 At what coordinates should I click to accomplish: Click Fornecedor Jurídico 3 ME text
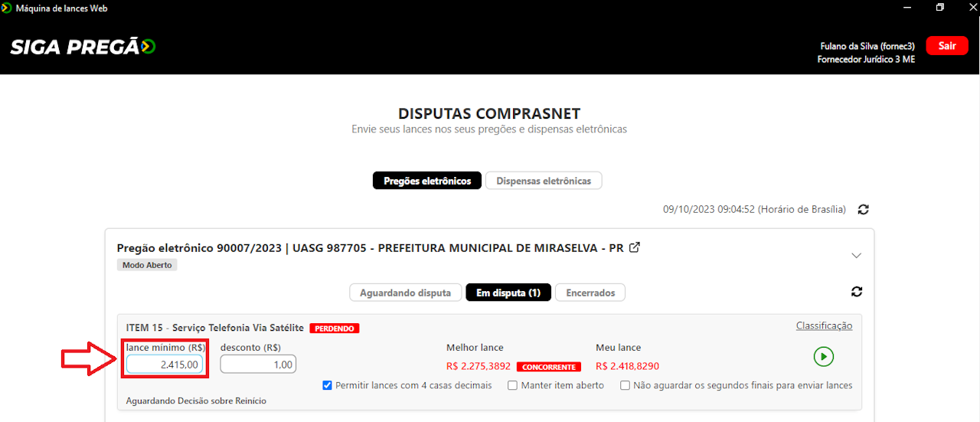tap(866, 59)
